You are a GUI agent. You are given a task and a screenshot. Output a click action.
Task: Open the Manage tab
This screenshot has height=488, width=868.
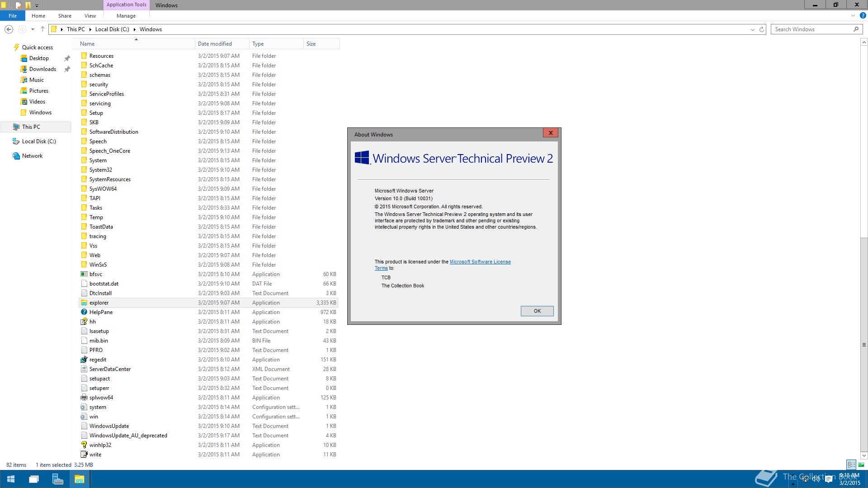[126, 16]
